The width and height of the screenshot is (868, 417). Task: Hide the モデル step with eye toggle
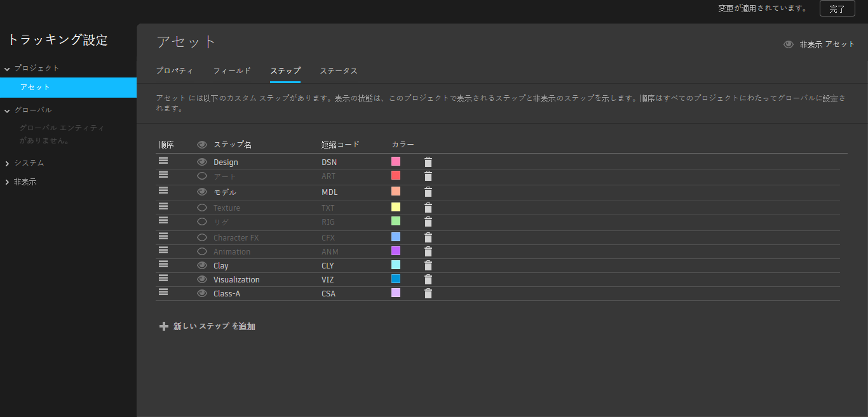(202, 192)
